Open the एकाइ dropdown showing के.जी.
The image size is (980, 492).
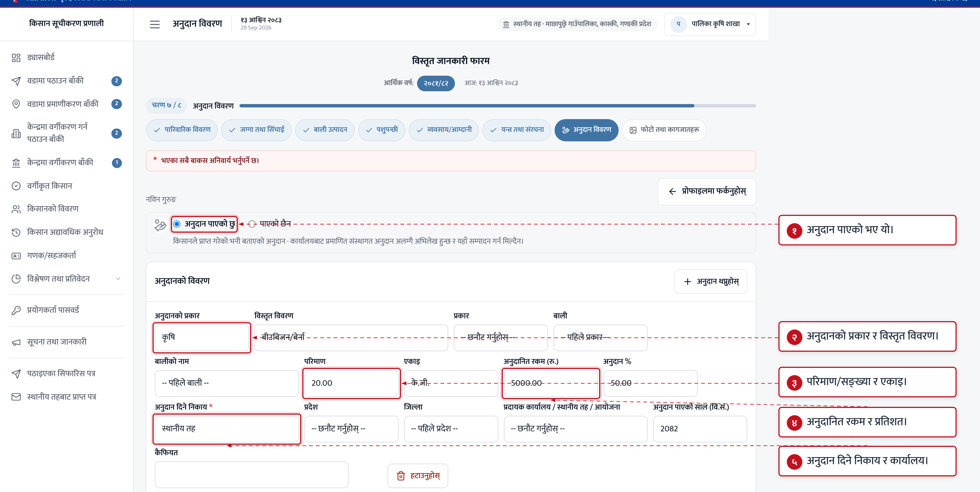pyautogui.click(x=451, y=383)
